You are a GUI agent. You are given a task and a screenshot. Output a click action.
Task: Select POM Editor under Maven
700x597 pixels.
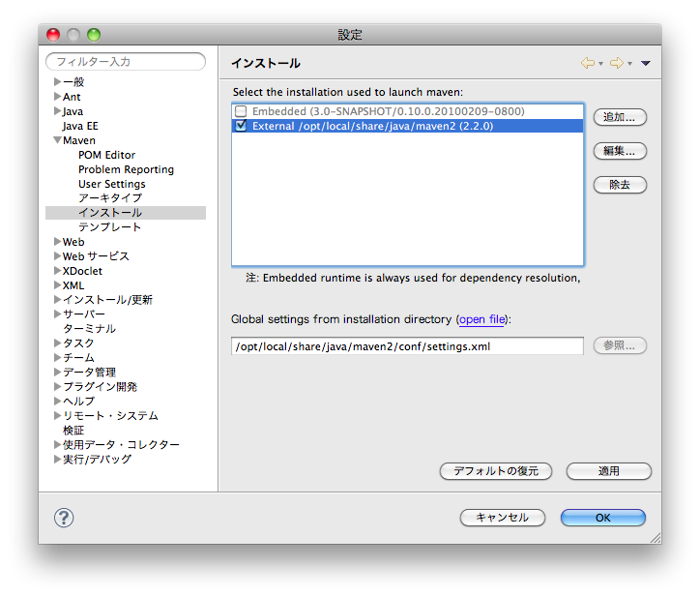[x=106, y=155]
